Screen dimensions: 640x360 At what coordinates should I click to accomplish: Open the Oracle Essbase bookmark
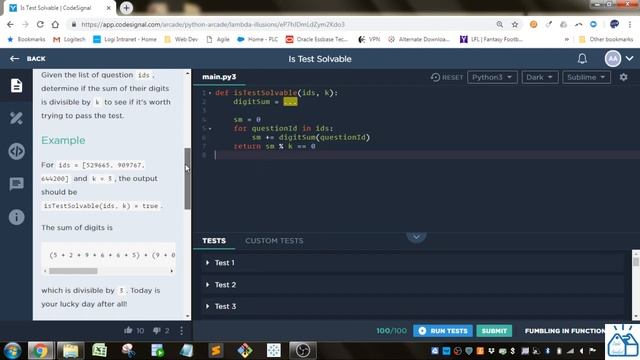click(317, 40)
